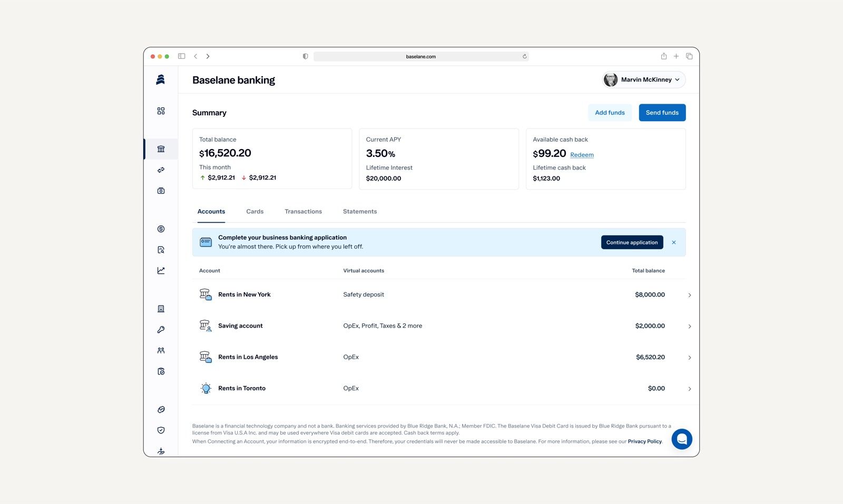Open the transfers arrows icon in the sidebar
This screenshot has height=504, width=843.
point(161,170)
